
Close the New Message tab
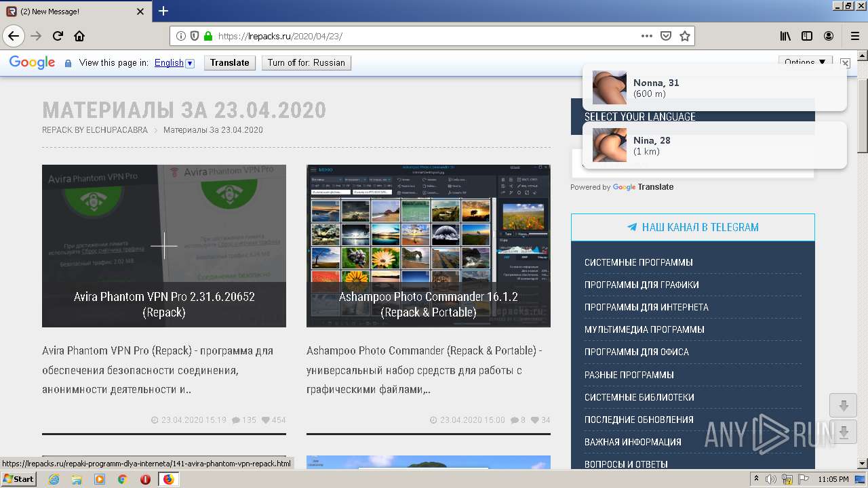coord(140,12)
